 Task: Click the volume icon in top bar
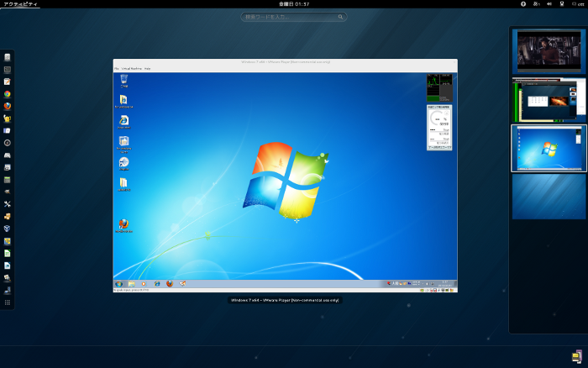click(x=549, y=4)
